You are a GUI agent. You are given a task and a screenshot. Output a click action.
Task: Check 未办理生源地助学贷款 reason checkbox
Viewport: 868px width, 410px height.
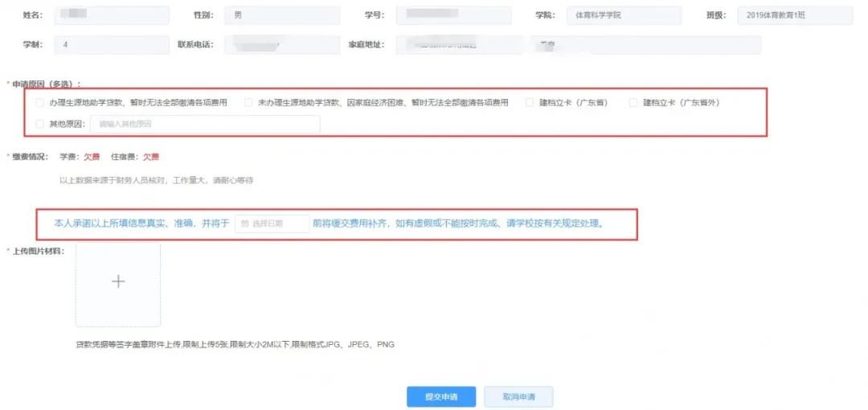click(x=248, y=103)
